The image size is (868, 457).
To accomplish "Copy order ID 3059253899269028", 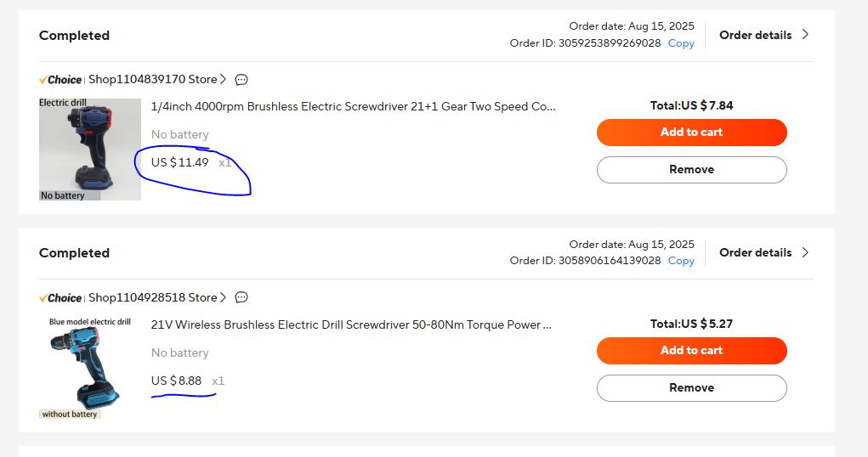I will (681, 43).
